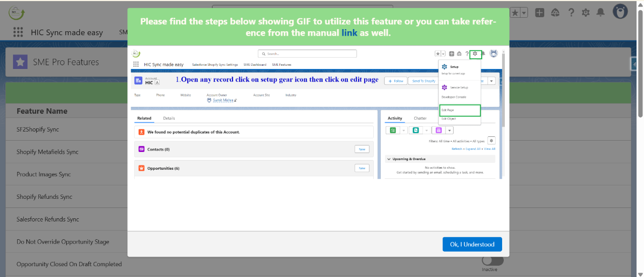Click the Favorites star icon
This screenshot has height=277, width=644.
516,13
